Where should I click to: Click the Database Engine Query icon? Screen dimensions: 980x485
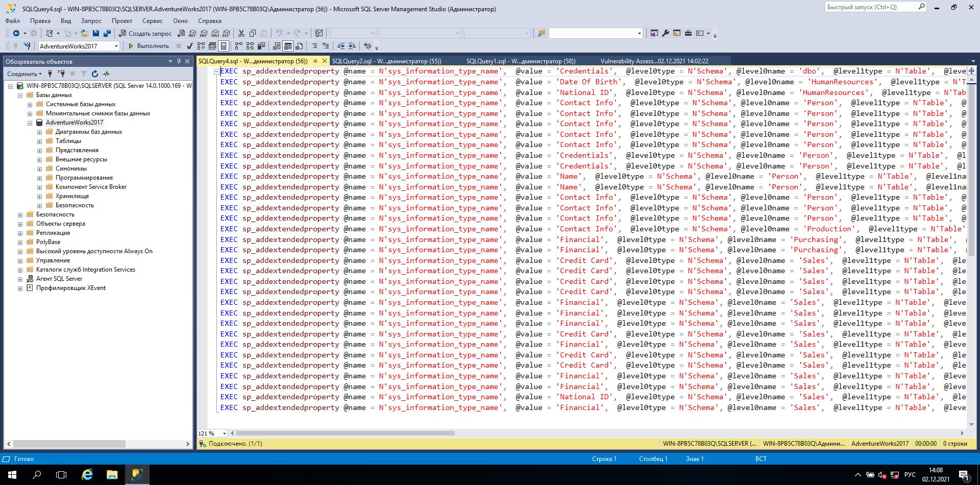[x=181, y=33]
